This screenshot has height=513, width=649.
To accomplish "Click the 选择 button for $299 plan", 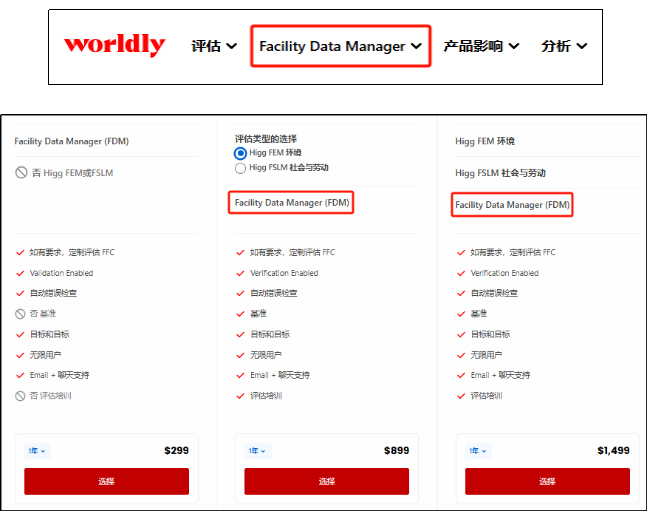I will pos(106,481).
